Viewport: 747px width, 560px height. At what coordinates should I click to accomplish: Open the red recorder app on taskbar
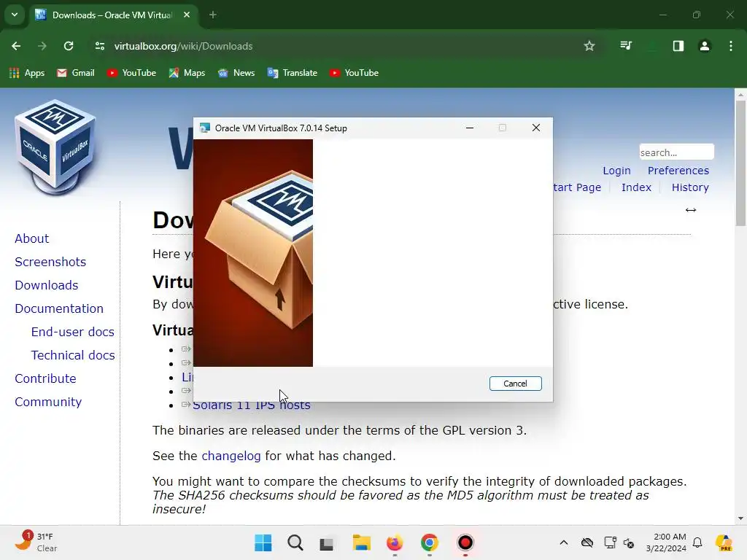point(465,542)
